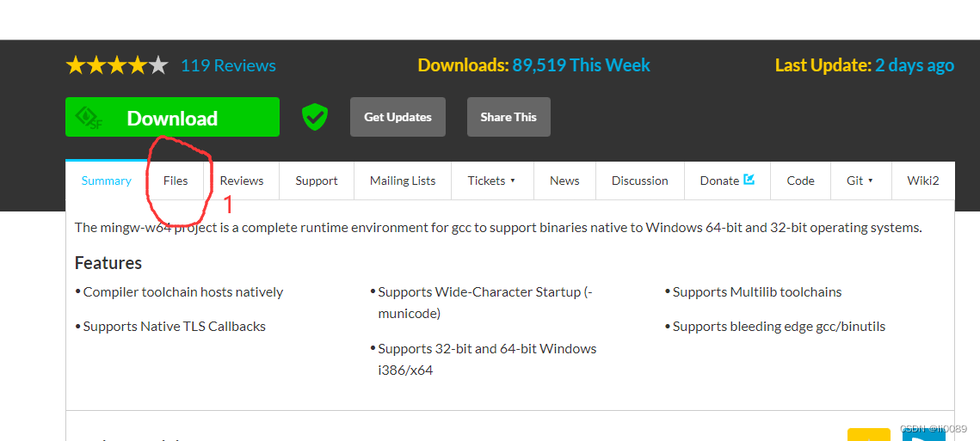Screen dimensions: 980x441
Task: Open the Code tab
Action: 801,181
